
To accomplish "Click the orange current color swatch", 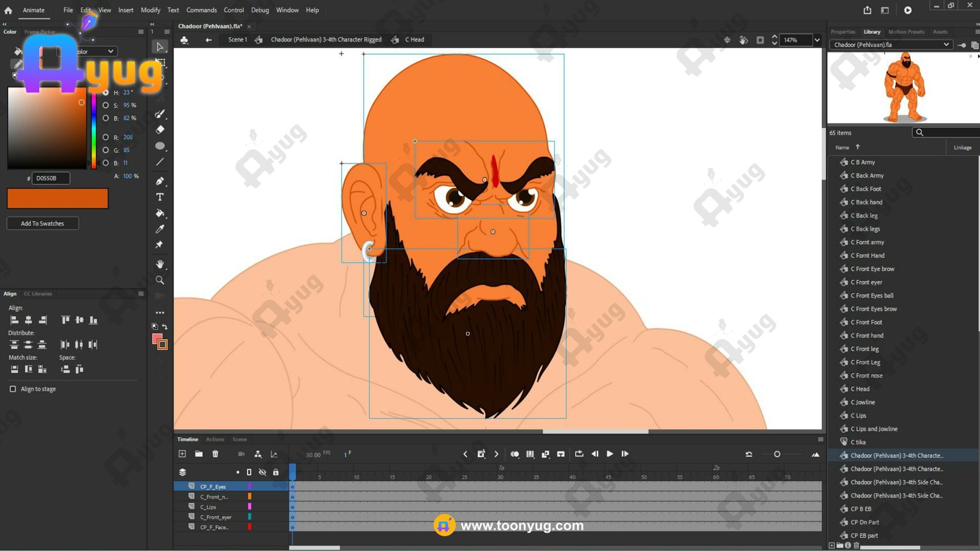I will [58, 198].
